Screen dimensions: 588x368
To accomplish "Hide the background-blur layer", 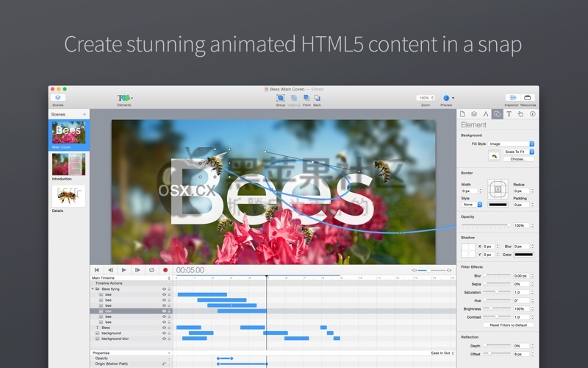I will pyautogui.click(x=164, y=339).
